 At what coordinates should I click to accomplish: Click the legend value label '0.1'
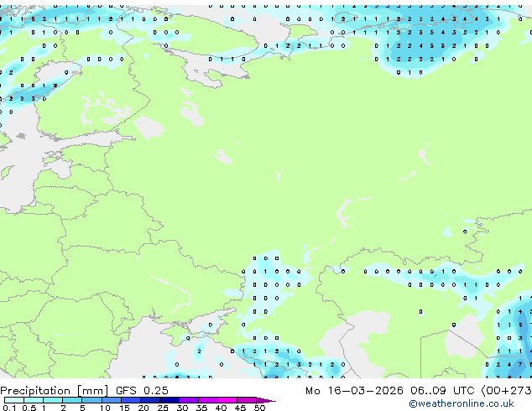(x=9, y=408)
